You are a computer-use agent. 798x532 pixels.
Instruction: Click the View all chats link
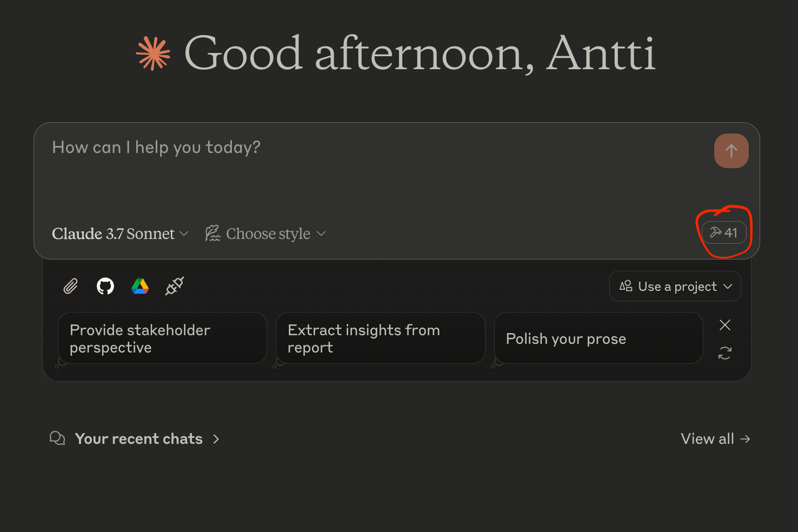pos(715,439)
